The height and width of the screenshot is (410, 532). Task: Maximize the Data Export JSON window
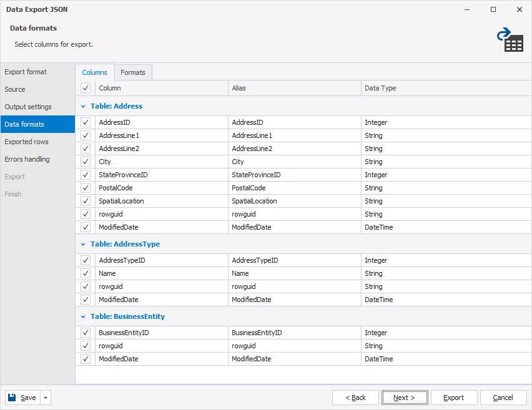(x=493, y=9)
